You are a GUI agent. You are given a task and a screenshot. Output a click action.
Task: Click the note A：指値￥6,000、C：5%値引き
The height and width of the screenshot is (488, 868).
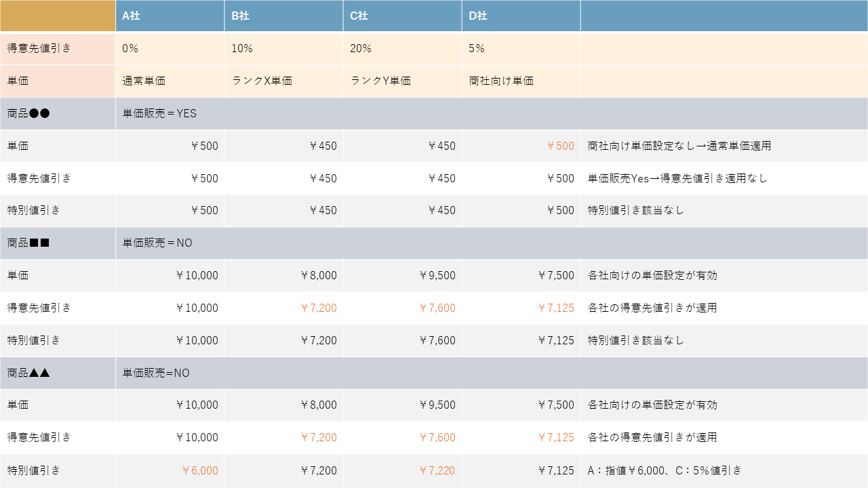(665, 470)
